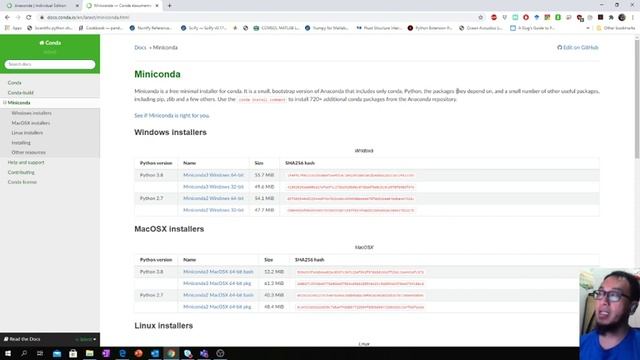Download Miniconda2 MacOSX 64-bit pkg

pyautogui.click(x=217, y=307)
